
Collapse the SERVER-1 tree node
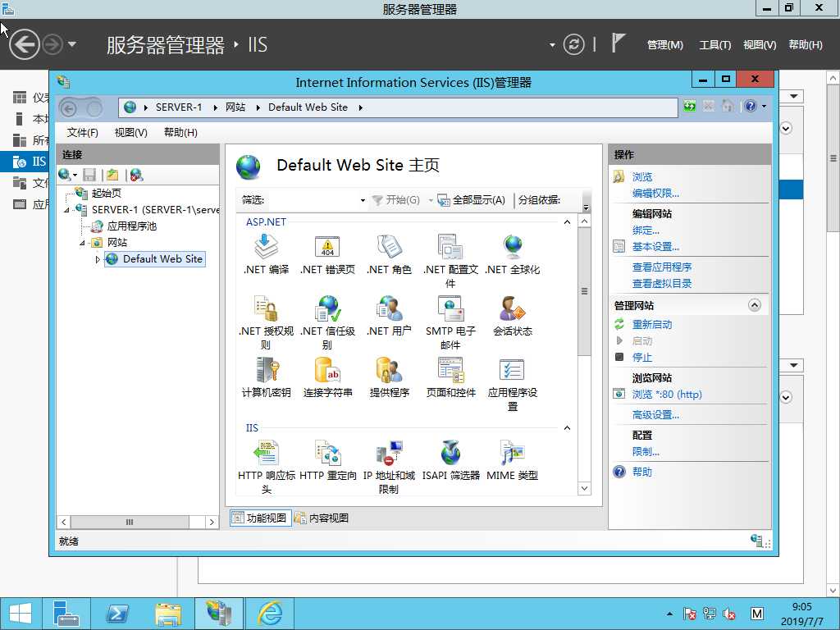66,210
